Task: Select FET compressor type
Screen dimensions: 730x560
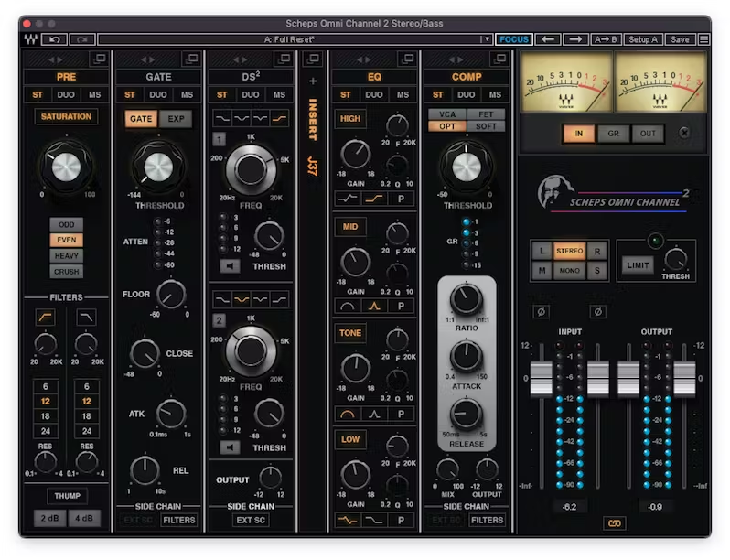Action: (x=486, y=114)
